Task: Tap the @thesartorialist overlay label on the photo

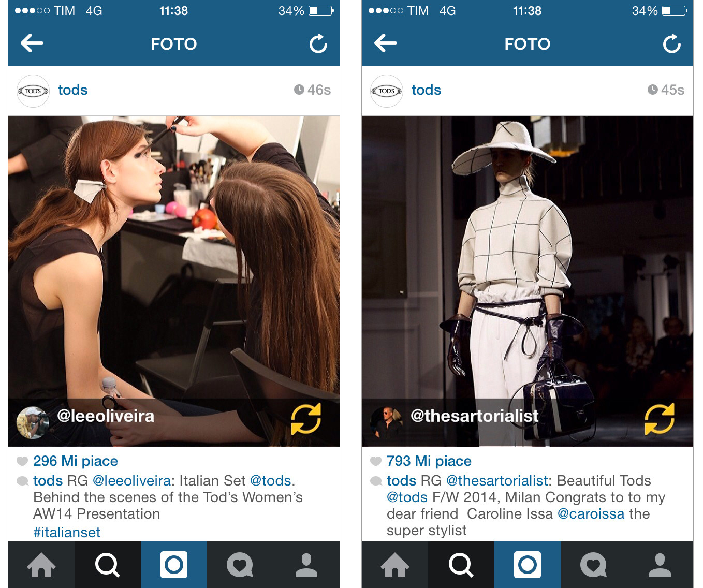Action: [474, 416]
